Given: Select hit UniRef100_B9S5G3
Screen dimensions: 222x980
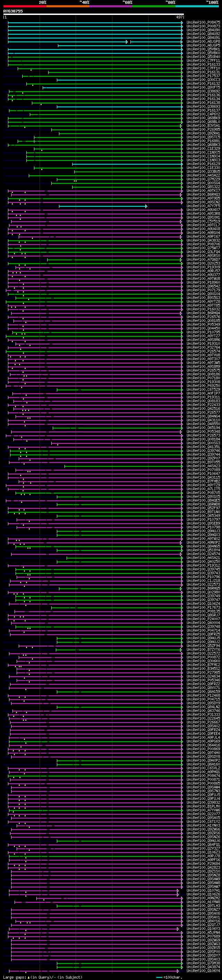Looking at the screenshot, I should pyautogui.click(x=203, y=298).
